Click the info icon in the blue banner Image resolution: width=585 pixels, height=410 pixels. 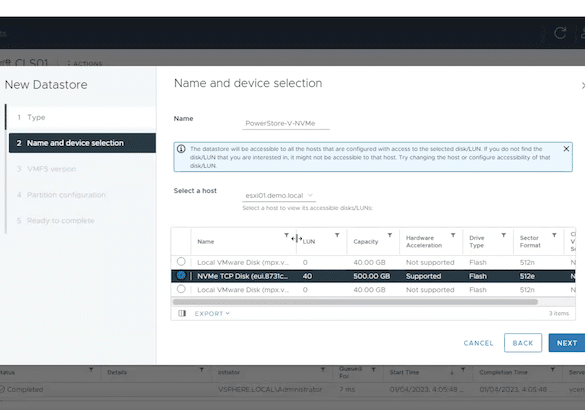point(181,149)
